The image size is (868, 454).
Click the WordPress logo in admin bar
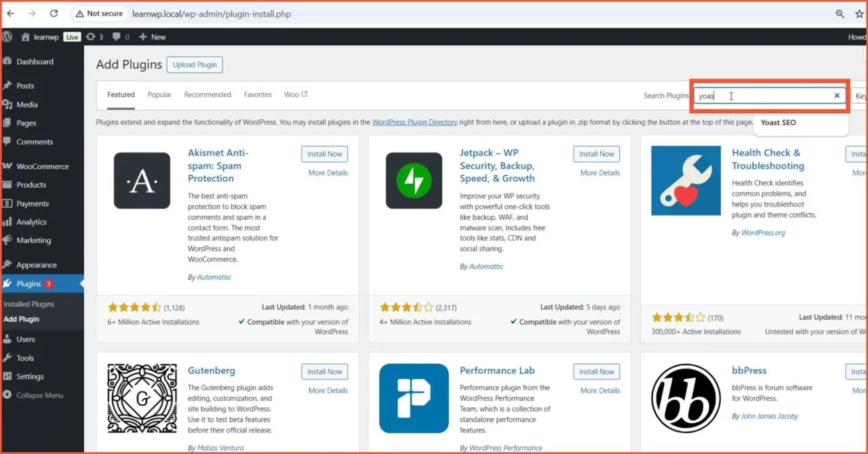(7, 37)
